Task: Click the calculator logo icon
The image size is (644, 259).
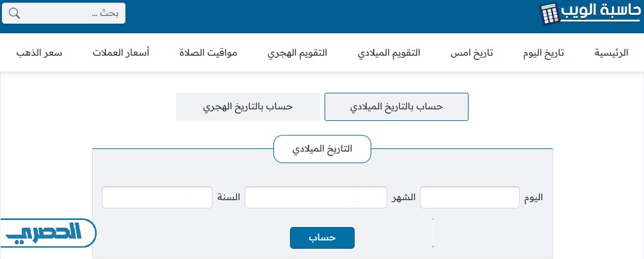Action: tap(549, 14)
